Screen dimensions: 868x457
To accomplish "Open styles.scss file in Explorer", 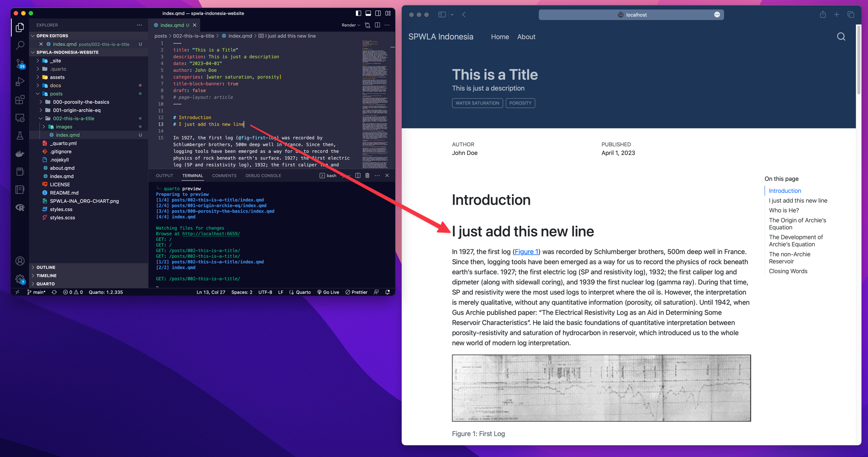I will click(x=62, y=217).
